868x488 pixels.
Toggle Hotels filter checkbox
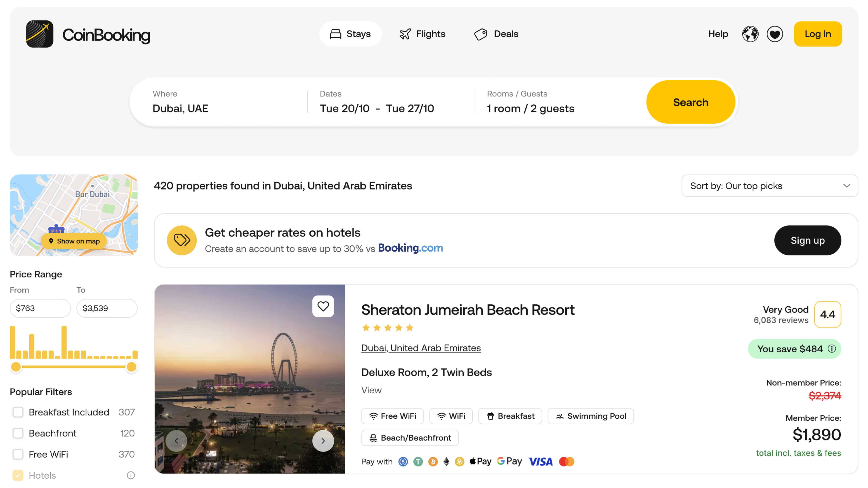(x=18, y=475)
